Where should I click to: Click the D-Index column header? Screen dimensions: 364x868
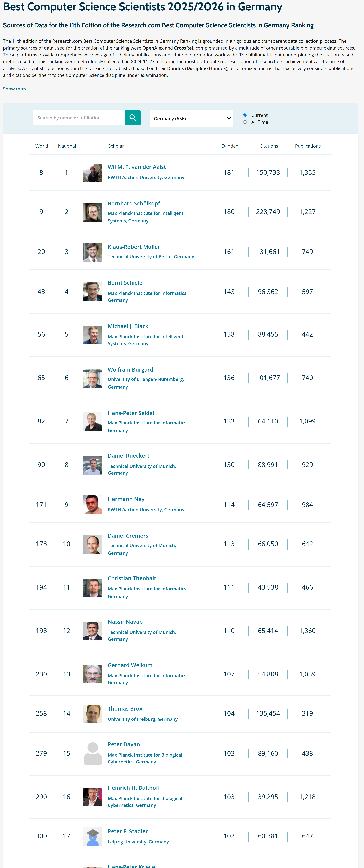pos(230,146)
